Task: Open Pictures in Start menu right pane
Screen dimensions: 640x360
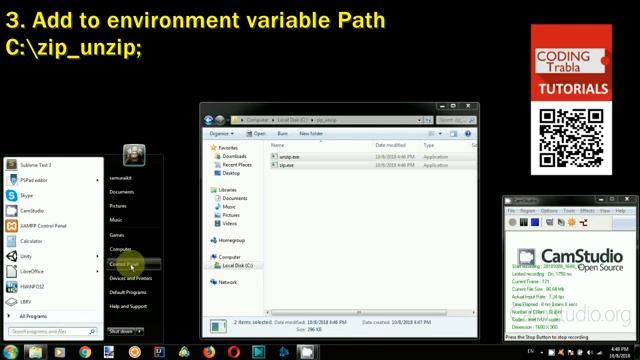Action: pos(118,206)
